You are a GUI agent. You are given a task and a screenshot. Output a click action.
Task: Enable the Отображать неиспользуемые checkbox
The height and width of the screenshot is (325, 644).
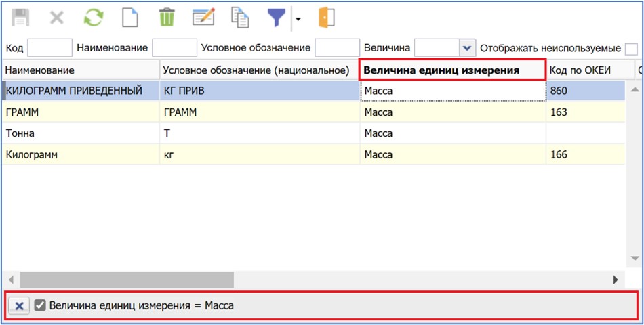(x=630, y=48)
